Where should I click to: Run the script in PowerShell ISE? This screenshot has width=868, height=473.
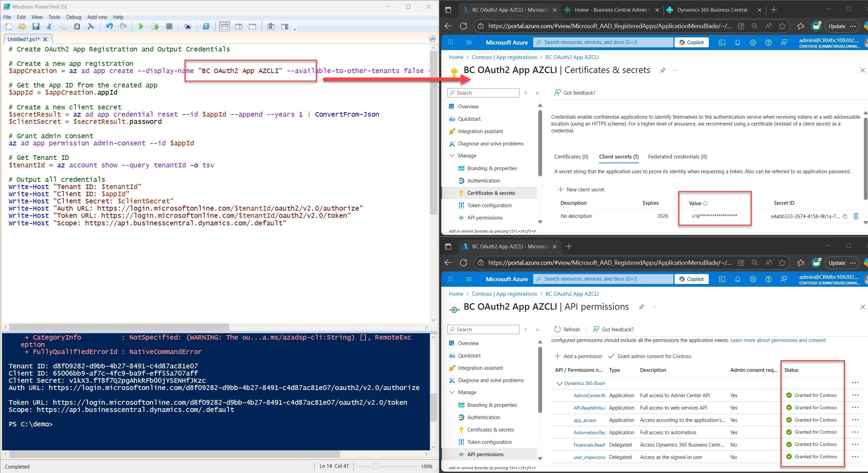point(141,26)
